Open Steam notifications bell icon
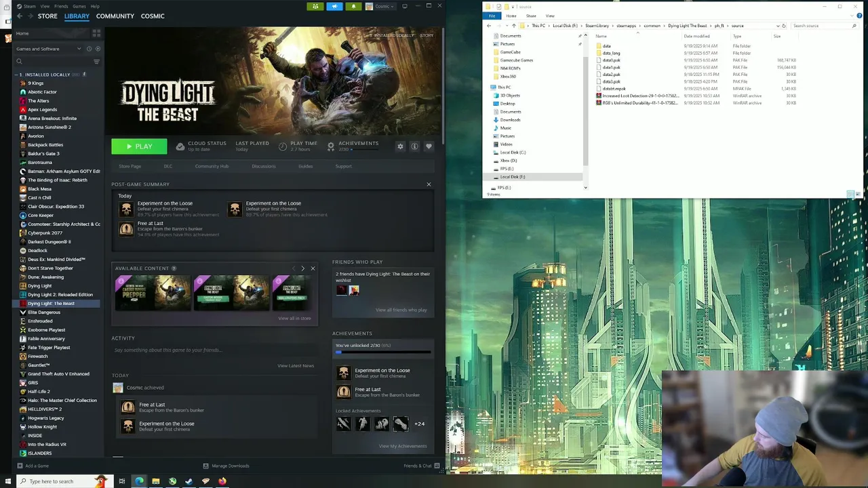 pyautogui.click(x=353, y=6)
